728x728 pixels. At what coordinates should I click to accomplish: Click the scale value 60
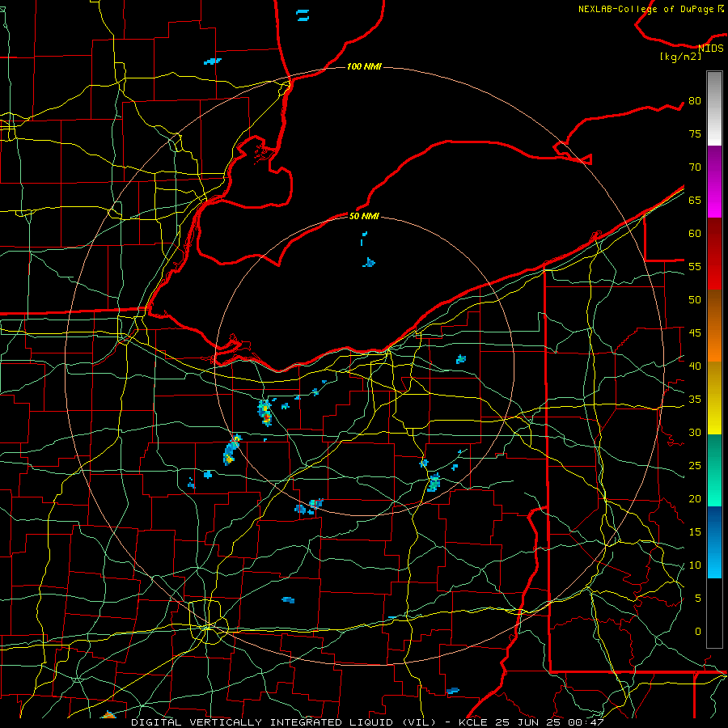click(695, 234)
